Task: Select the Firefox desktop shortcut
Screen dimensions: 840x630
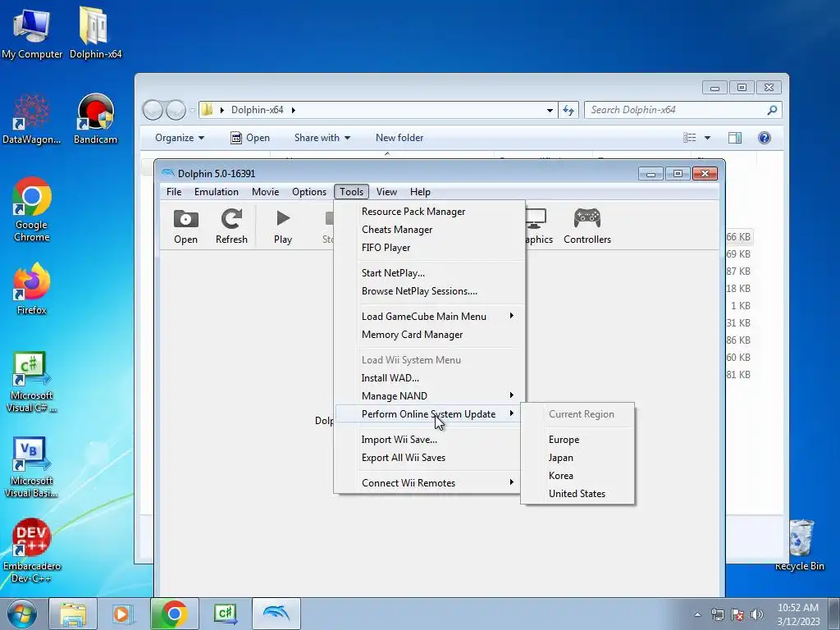Action: click(32, 289)
